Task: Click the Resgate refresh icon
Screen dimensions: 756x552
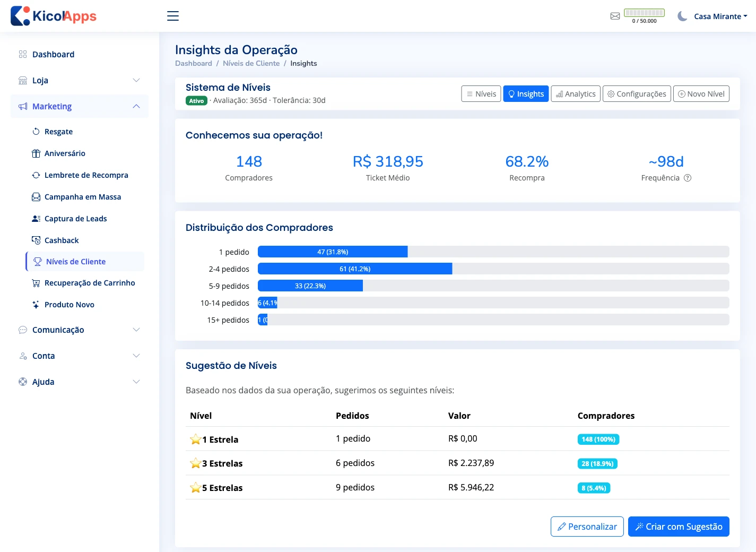Action: click(x=36, y=132)
